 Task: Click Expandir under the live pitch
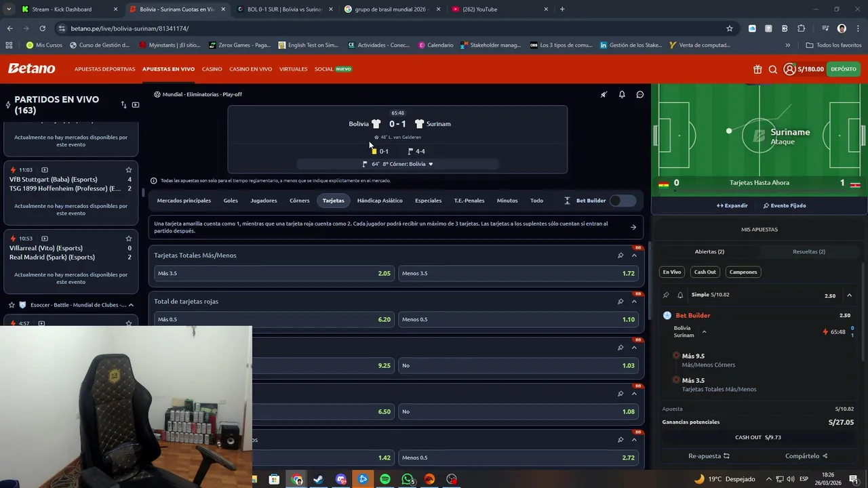point(732,205)
